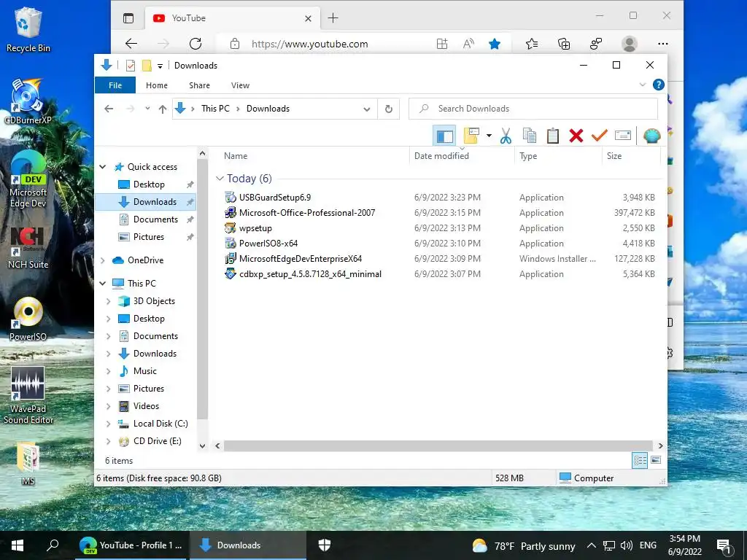Collapse the Today (6) group
The image size is (747, 560).
[220, 179]
